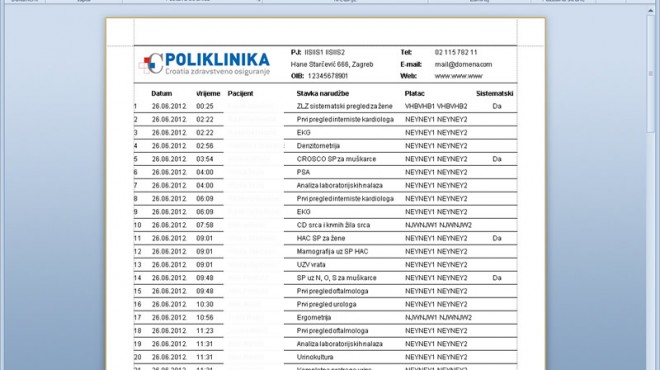Image resolution: width=660 pixels, height=370 pixels.
Task: Click the www.www.www web address
Action: 458,76
